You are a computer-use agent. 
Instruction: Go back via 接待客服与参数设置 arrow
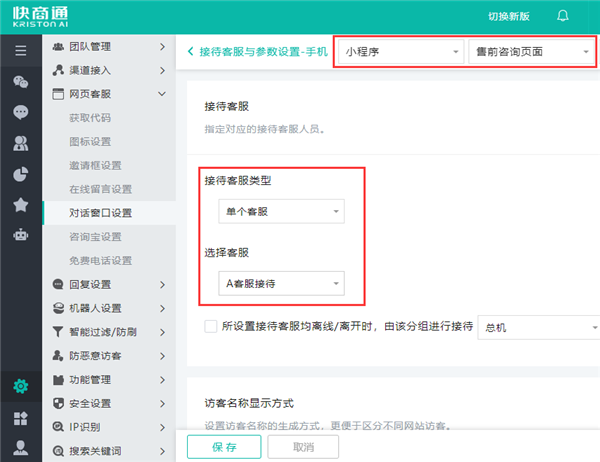click(192, 51)
